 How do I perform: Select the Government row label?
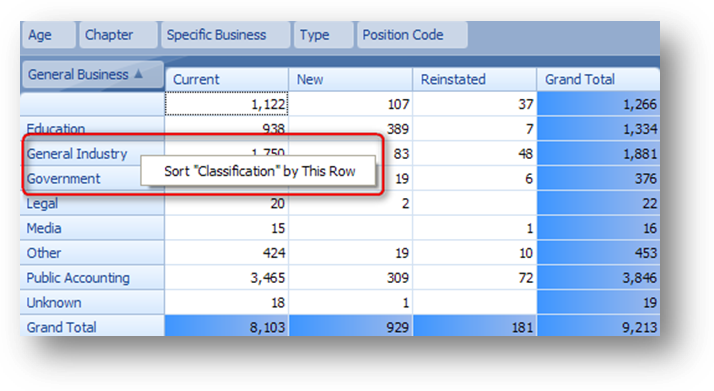pyautogui.click(x=63, y=178)
